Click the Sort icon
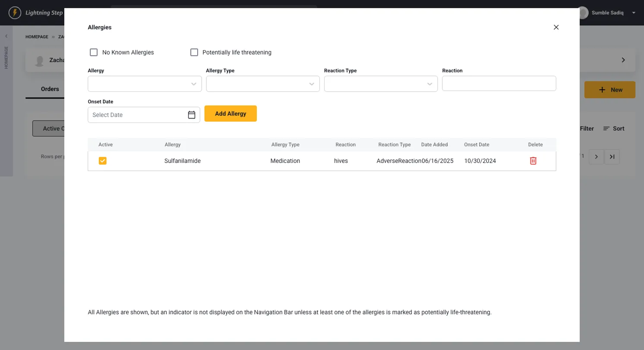The height and width of the screenshot is (350, 644). pyautogui.click(x=606, y=128)
